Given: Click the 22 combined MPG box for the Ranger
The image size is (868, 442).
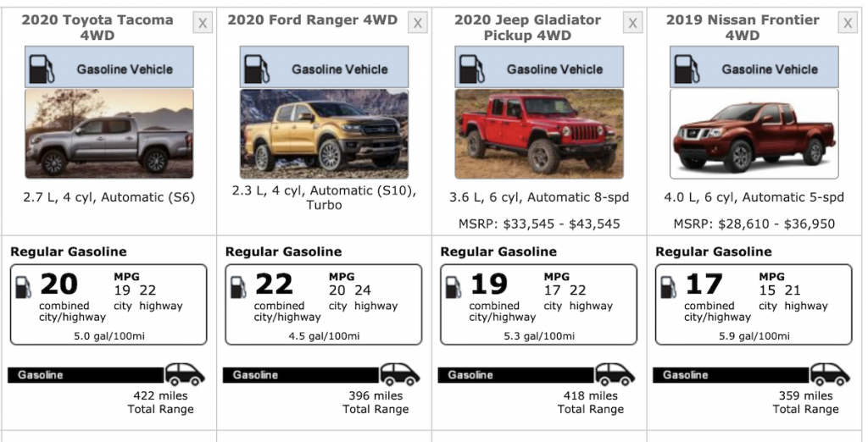Looking at the screenshot, I should point(323,305).
